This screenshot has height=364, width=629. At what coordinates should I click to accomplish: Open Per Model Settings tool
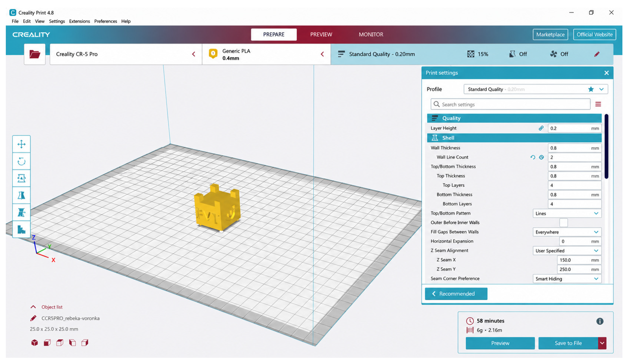[22, 212]
